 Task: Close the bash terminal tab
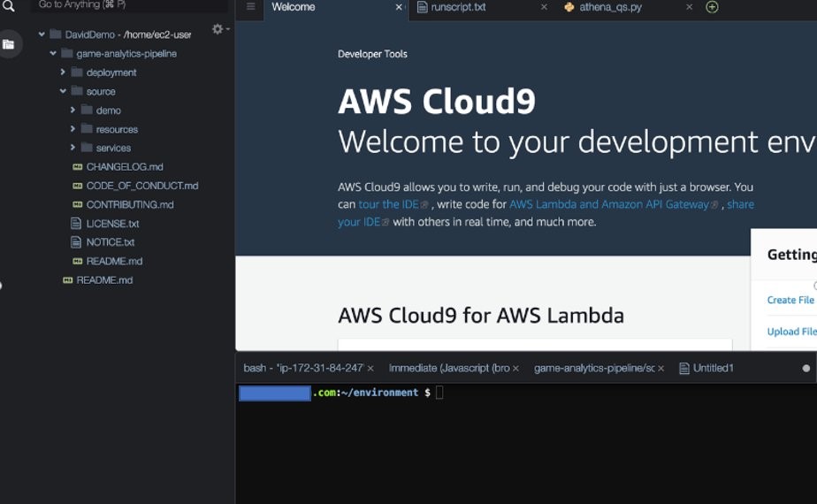click(370, 369)
